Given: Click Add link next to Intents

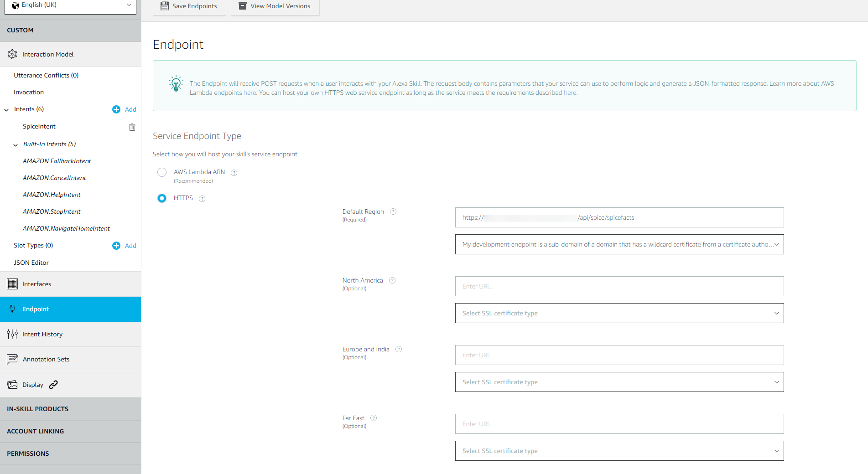Looking at the screenshot, I should click(x=130, y=109).
